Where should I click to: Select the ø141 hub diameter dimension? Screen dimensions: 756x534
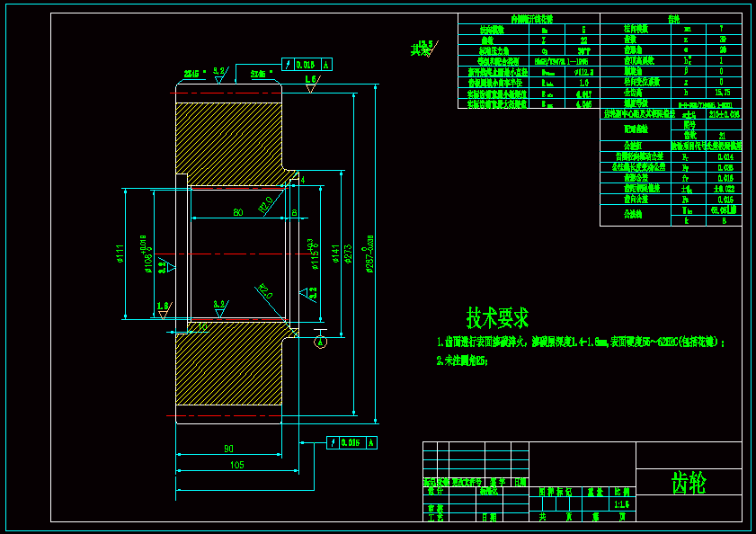[x=335, y=254]
